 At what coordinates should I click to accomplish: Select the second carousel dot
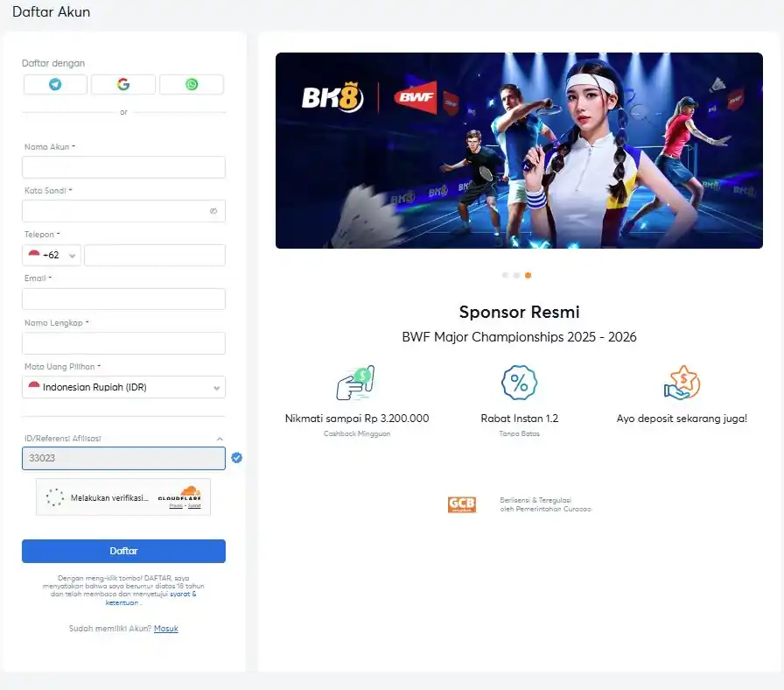point(516,275)
